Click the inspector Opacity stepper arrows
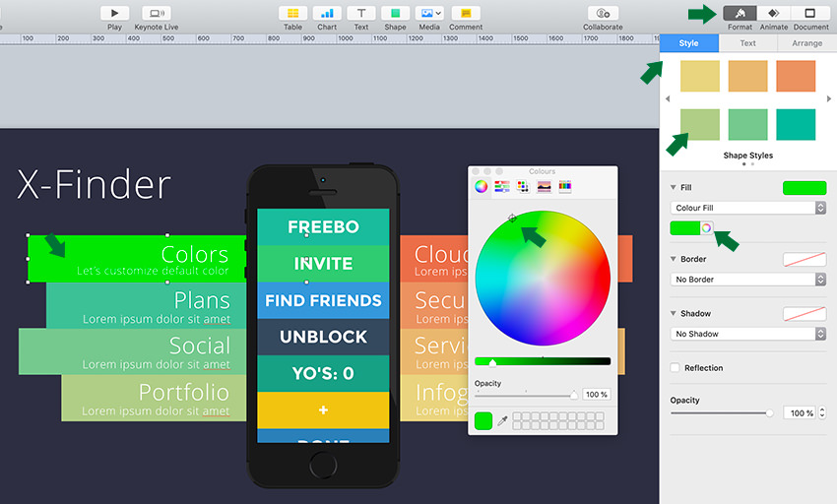Screen dimensions: 837x504 tap(822, 412)
